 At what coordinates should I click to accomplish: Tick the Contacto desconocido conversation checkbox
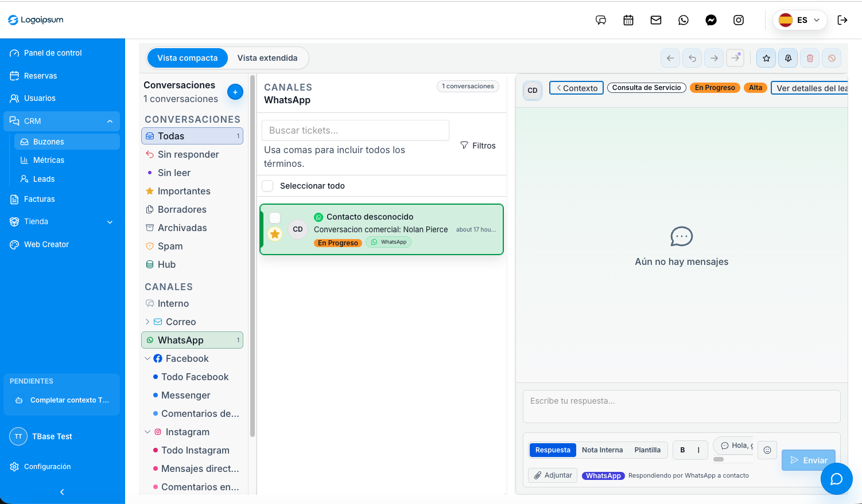pyautogui.click(x=275, y=218)
